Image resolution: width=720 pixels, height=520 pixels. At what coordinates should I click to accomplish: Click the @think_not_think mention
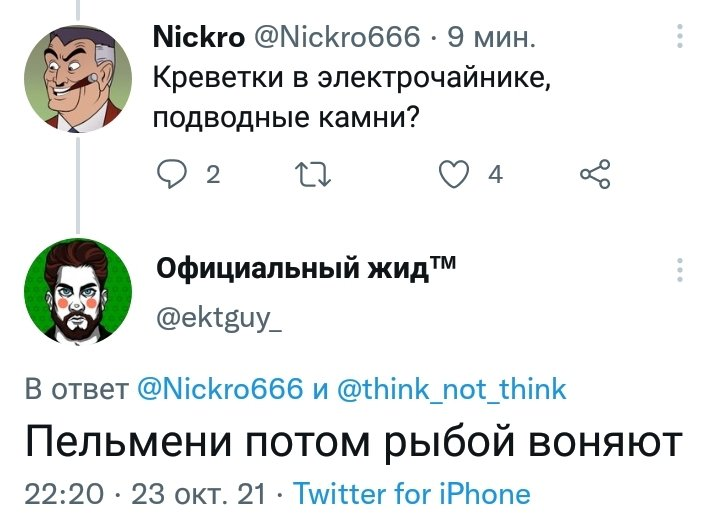448,389
